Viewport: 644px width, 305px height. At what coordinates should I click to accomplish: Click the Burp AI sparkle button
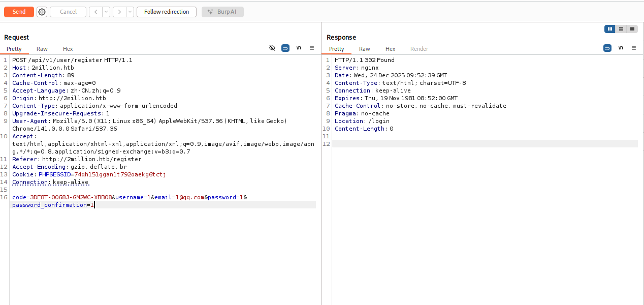click(x=222, y=12)
